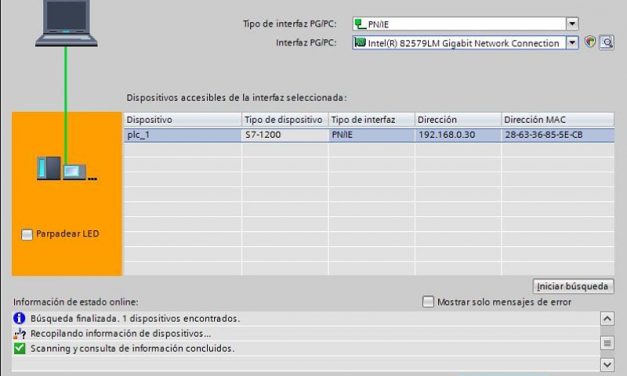Click the PG/PC laptop computer icon
This screenshot has width=627, height=376.
pyautogui.click(x=66, y=23)
